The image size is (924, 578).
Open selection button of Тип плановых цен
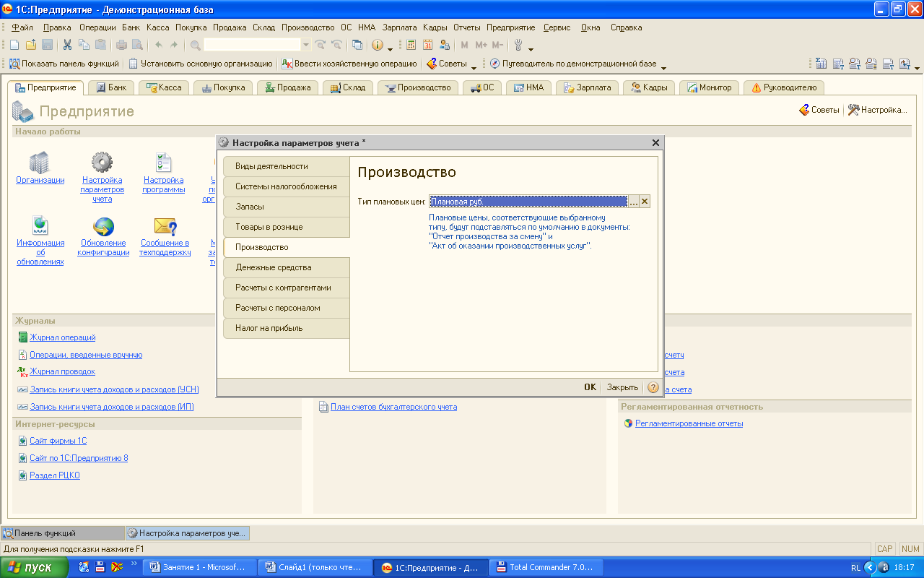tap(633, 202)
